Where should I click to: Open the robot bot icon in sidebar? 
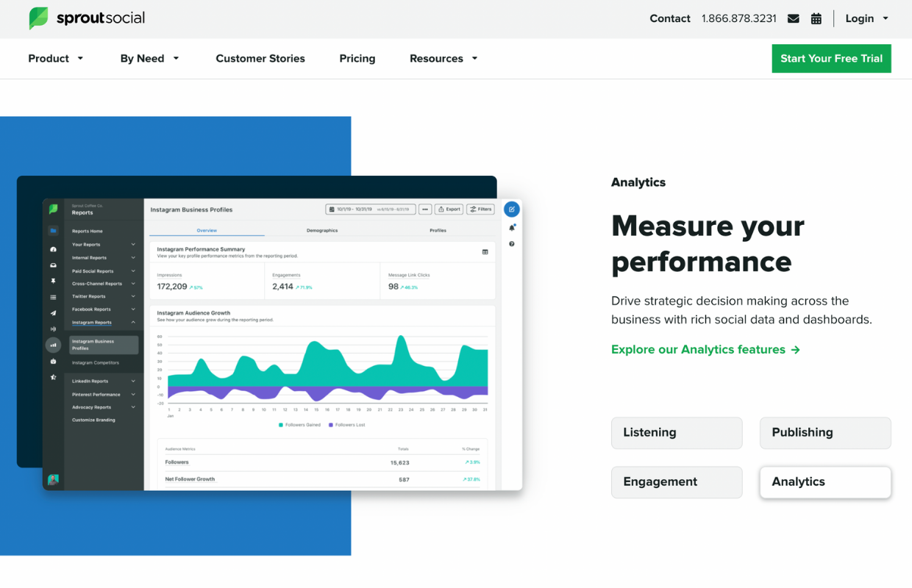click(53, 362)
